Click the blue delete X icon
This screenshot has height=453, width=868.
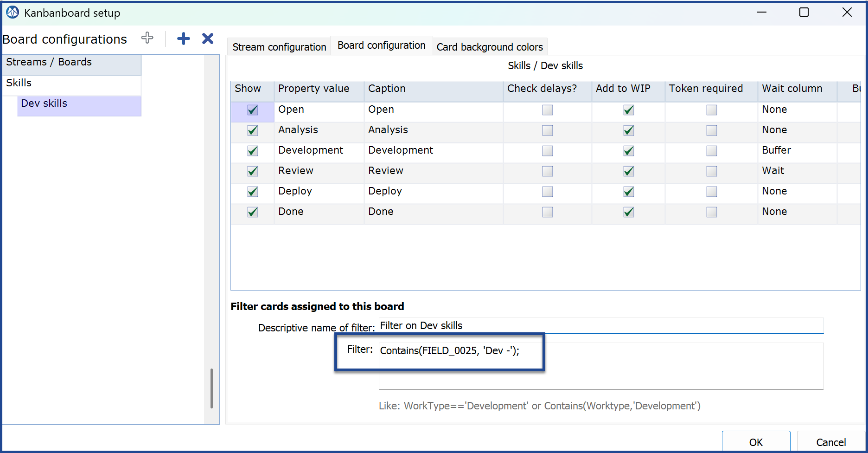[208, 39]
